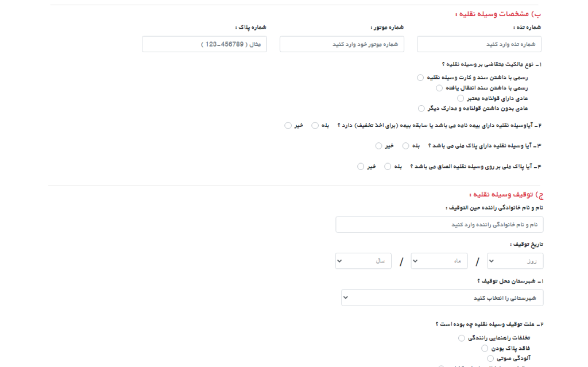Select عادی دارای قولنامه معتبر radio option
This screenshot has width=588, height=367.
(461, 98)
